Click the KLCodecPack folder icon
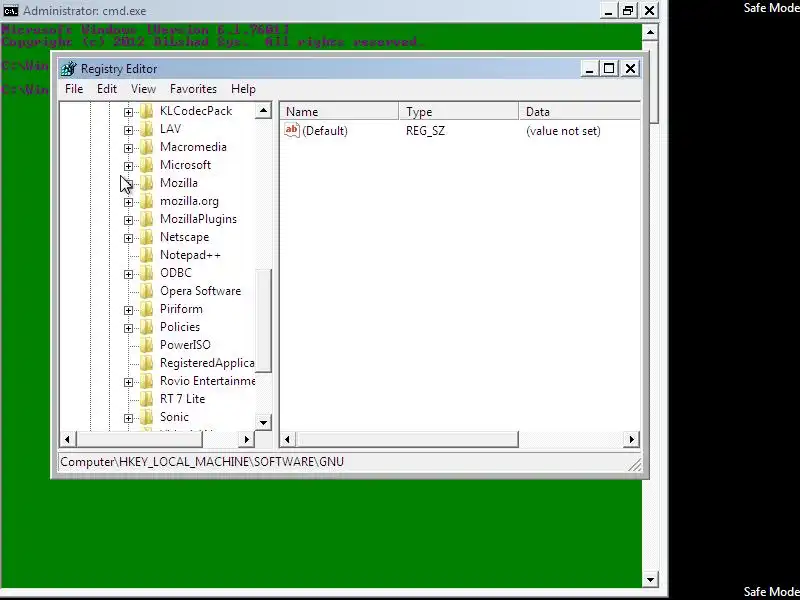Viewport: 800px width, 600px height. tap(146, 111)
